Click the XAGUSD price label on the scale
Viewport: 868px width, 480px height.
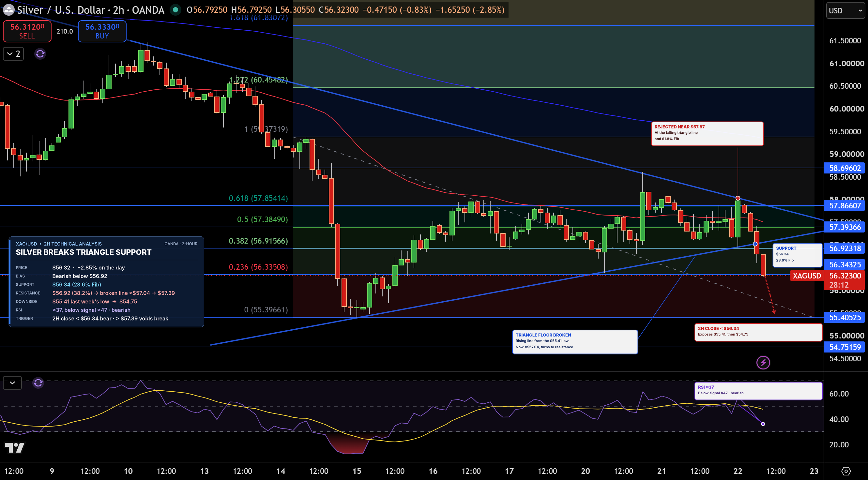pos(807,276)
